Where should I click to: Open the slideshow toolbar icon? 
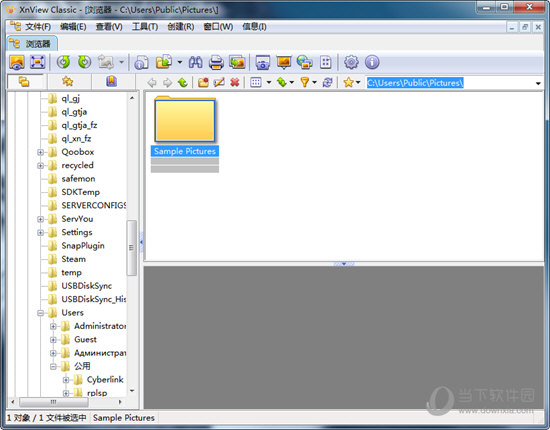[x=284, y=62]
